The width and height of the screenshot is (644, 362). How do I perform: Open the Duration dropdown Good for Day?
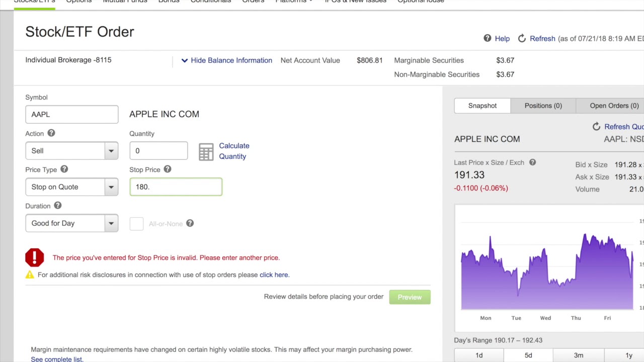coord(72,223)
